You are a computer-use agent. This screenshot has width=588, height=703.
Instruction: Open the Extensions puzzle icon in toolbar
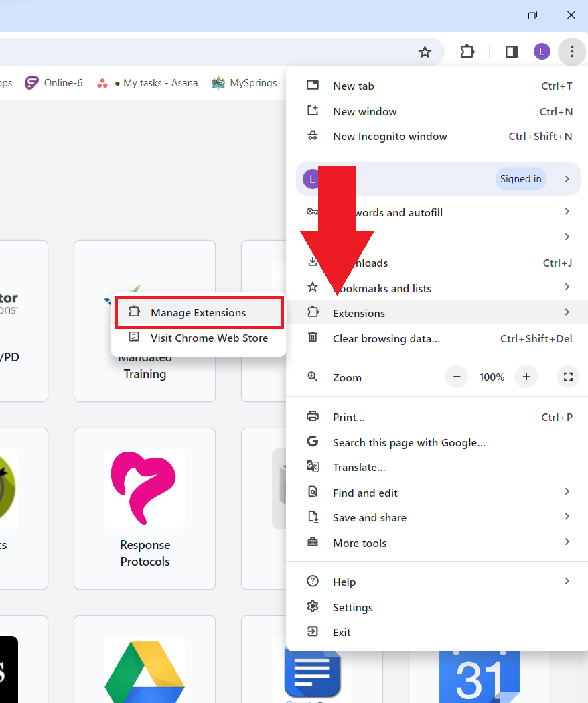[x=467, y=52]
